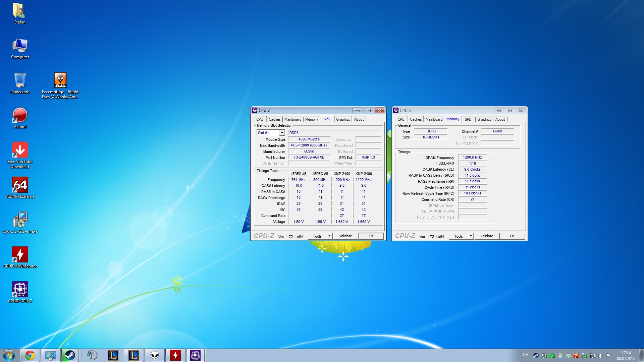Click the Windows Start button
Viewport: 644px width, 362px height.
[9, 355]
